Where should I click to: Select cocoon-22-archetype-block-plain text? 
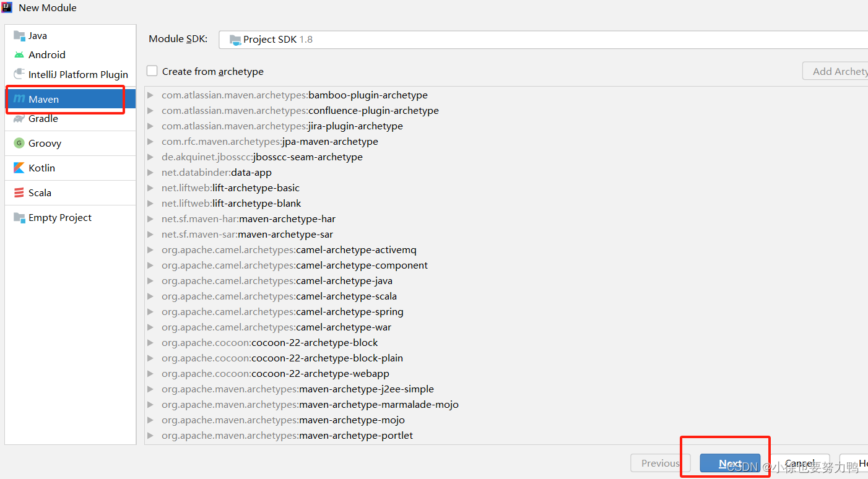tap(328, 358)
